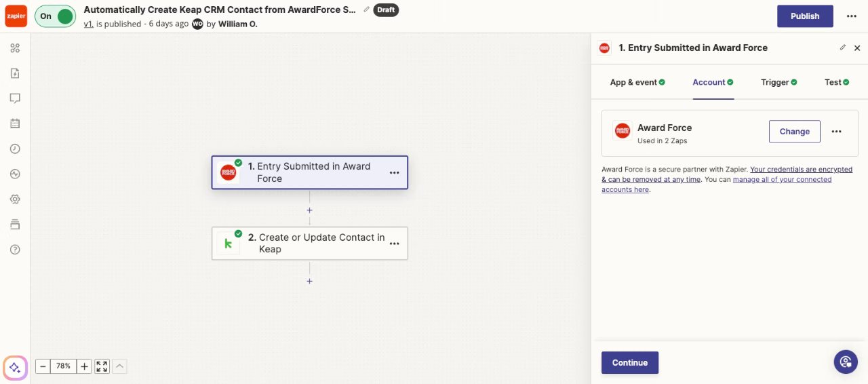Open the calendar schedule sidebar icon

coord(15,123)
